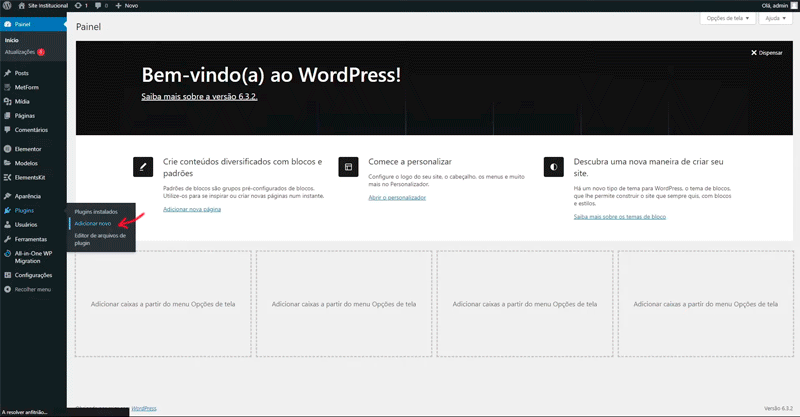Viewport: 800px width, 417px height.
Task: Expand the Ajuda help dropdown
Action: tap(776, 18)
